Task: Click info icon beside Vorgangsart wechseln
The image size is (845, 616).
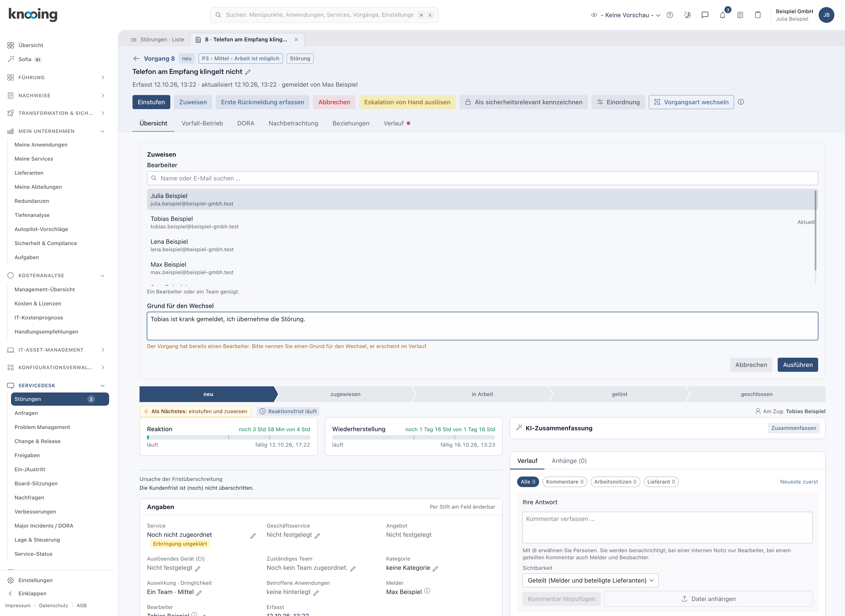Action: [x=741, y=102]
